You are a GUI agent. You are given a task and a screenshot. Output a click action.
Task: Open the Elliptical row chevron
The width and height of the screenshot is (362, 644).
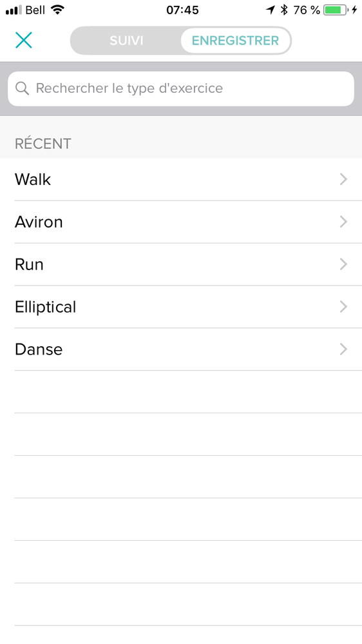pos(343,307)
